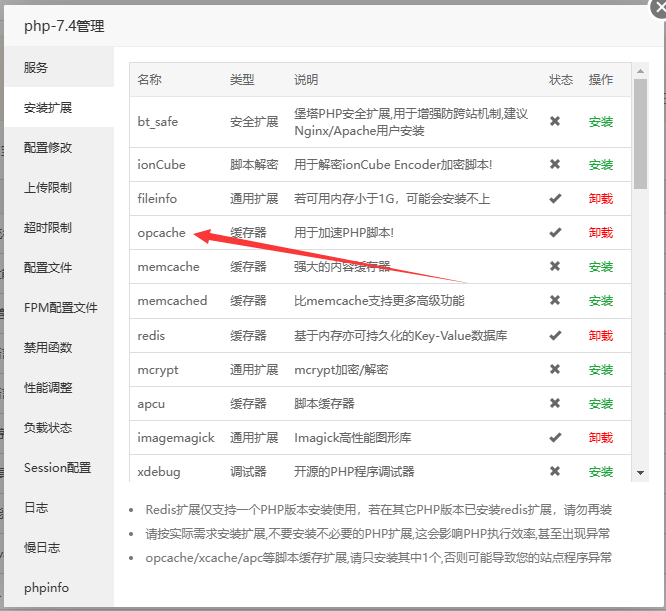The height and width of the screenshot is (611, 666).
Task: Install the memcache extension
Action: [x=601, y=267]
